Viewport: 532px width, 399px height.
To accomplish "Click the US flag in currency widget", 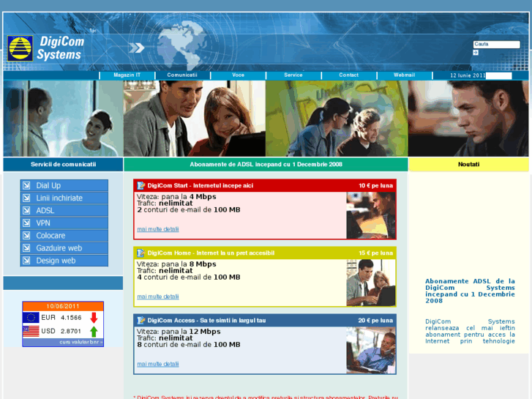I will (x=31, y=331).
